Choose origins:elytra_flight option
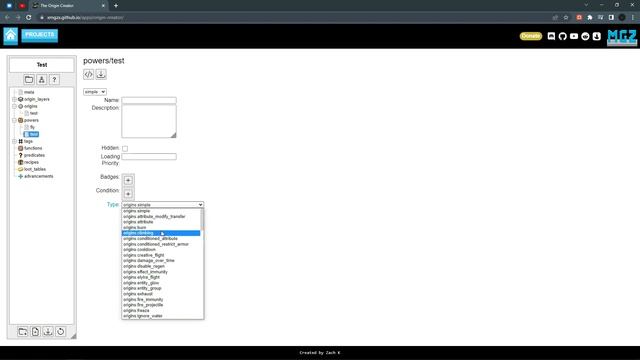640x360 pixels. 161,277
